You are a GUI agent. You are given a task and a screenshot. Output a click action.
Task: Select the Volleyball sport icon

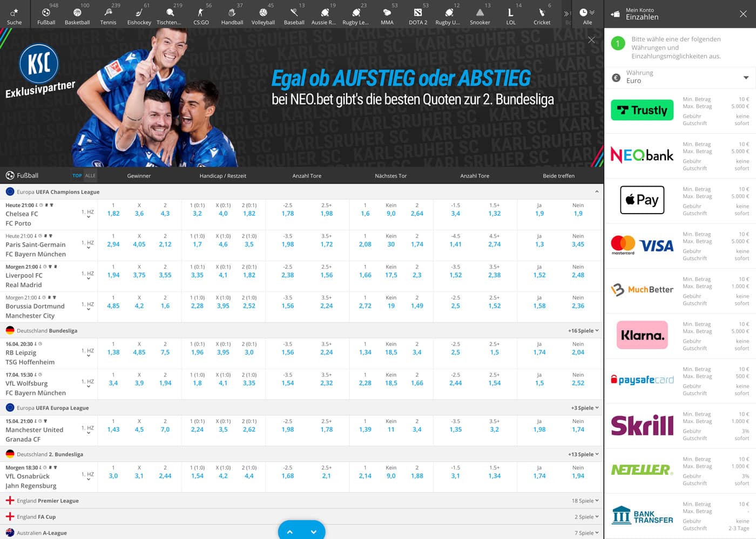tap(263, 13)
